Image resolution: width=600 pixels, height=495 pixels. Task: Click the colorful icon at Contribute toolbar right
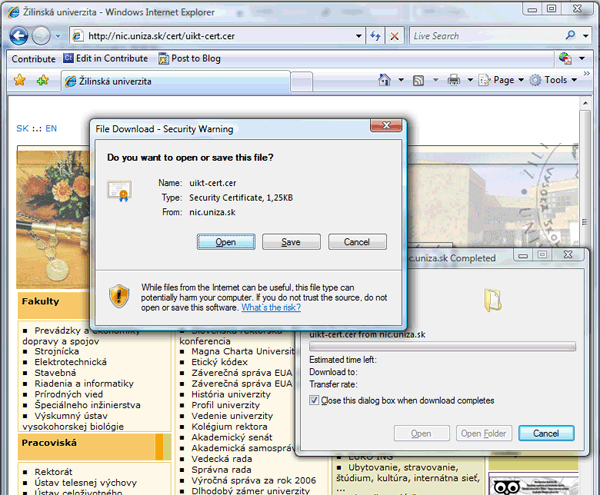click(x=565, y=59)
